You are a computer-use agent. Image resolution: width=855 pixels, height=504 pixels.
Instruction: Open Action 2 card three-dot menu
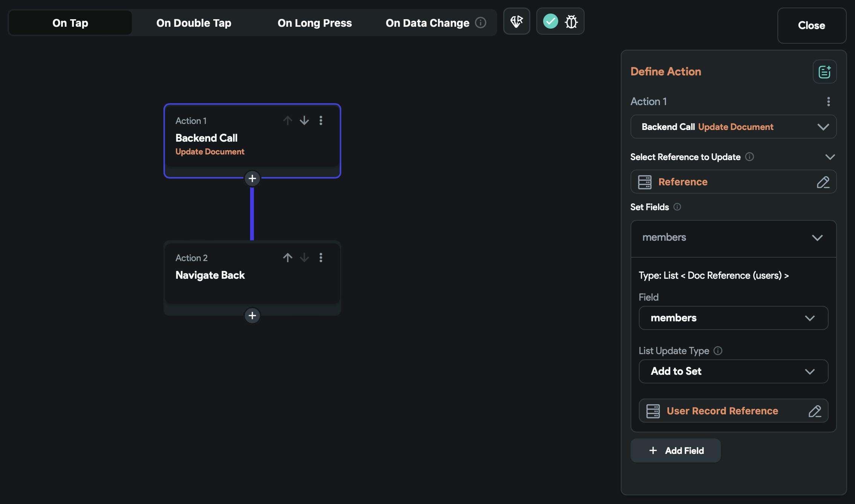tap(321, 258)
